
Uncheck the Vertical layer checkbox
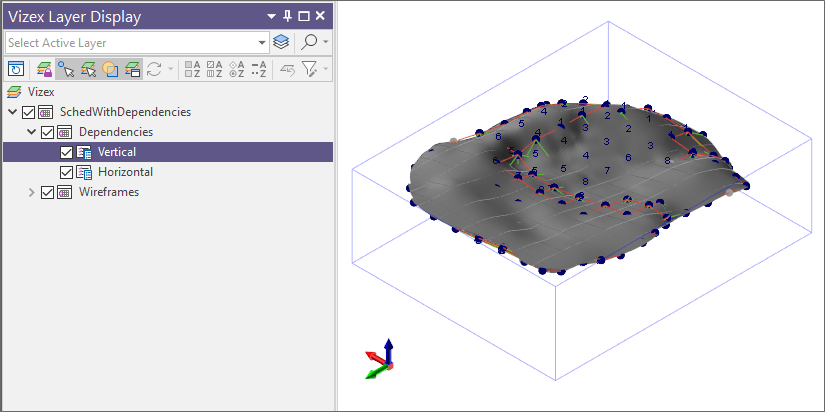coord(67,152)
